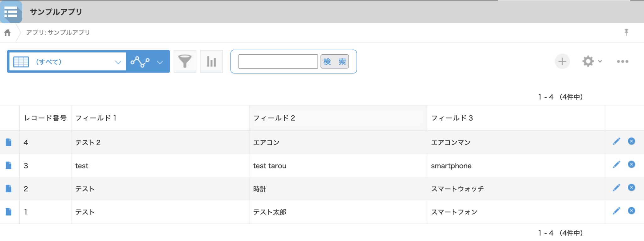The image size is (644, 241).
Task: Open app settings gear icon
Action: 588,62
